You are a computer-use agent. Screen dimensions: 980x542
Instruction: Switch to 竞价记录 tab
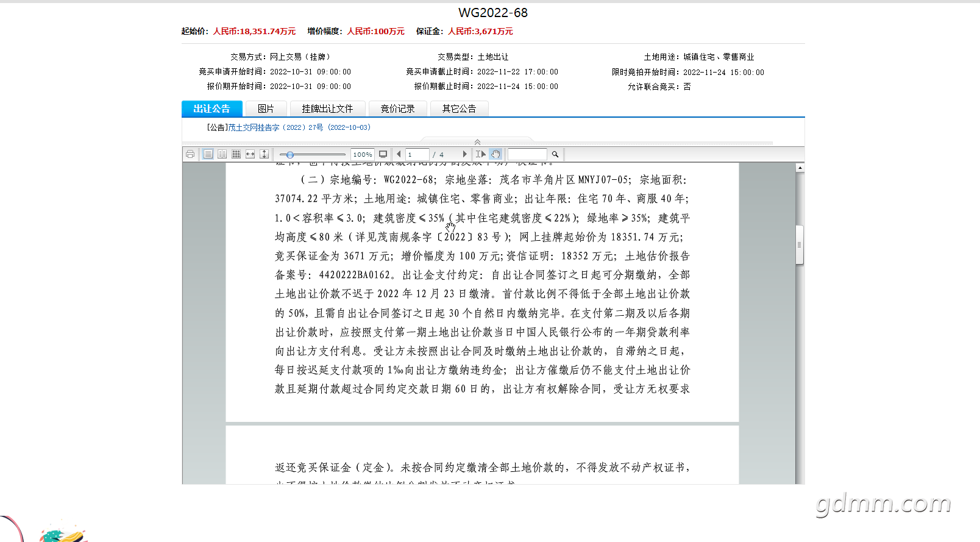(x=397, y=109)
